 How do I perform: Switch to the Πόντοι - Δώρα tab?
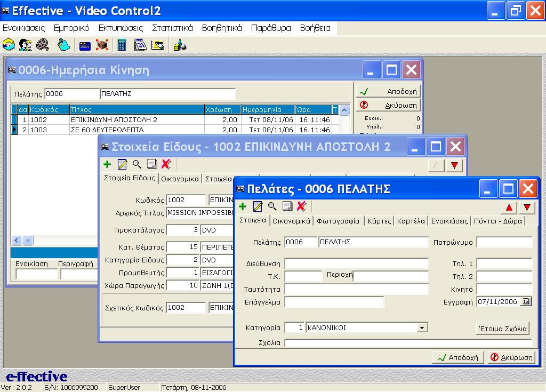pos(499,221)
